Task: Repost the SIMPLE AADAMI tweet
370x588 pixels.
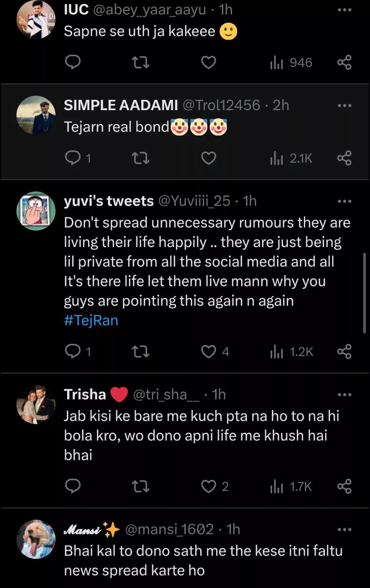Action: [140, 158]
